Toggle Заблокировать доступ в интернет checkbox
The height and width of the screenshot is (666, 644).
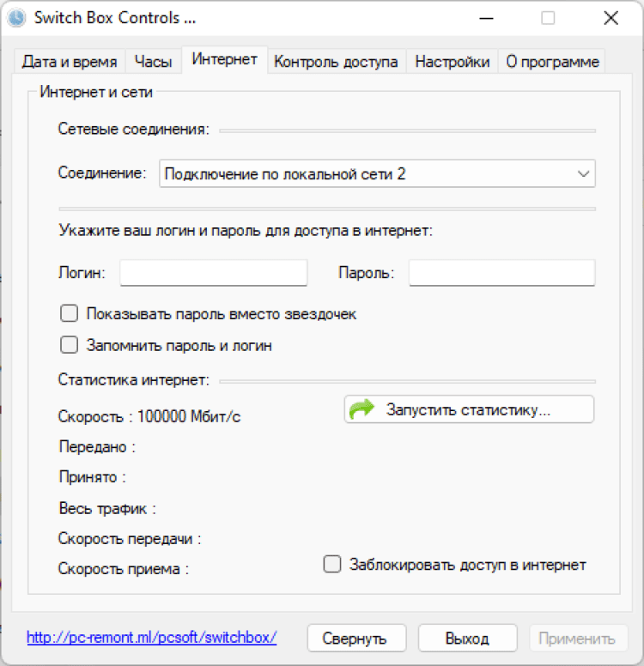[332, 564]
